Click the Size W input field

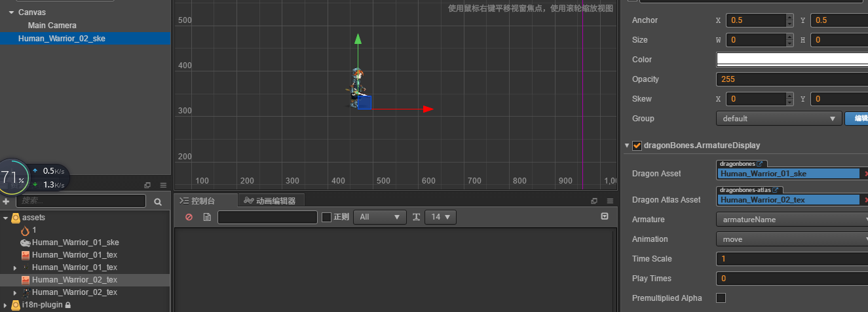click(755, 40)
